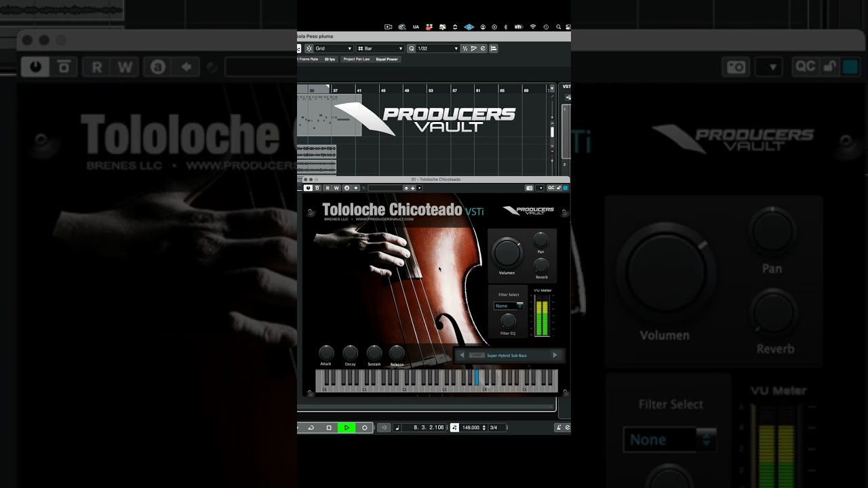This screenshot has width=868, height=488.
Task: Toggle the plugin power activate button
Action: point(308,188)
